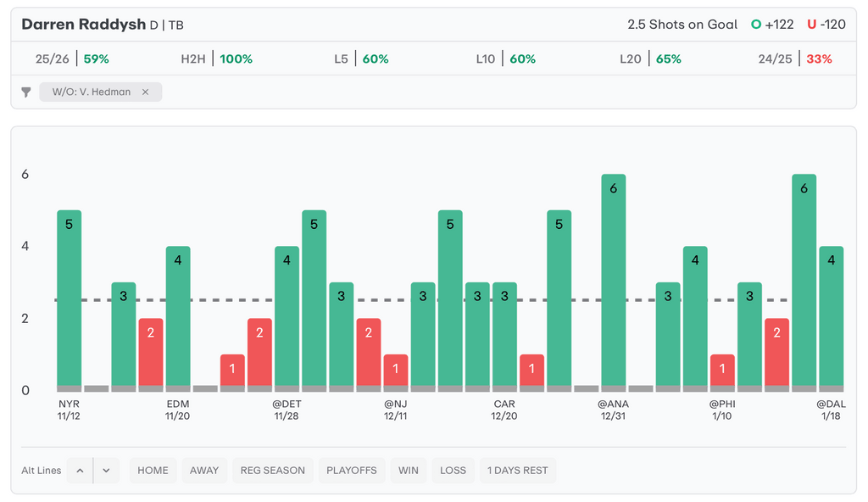868x502 pixels.
Task: Increase alt line with up chevron
Action: [x=80, y=471]
